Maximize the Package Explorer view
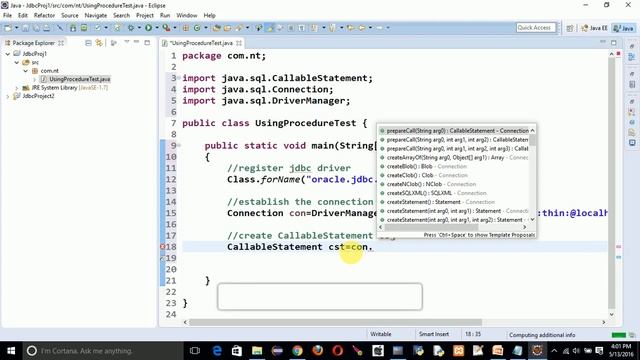Viewport: 640px width, 360px height. 147,42
